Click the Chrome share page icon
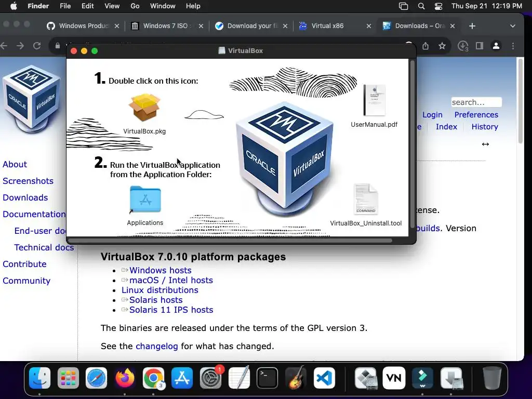The height and width of the screenshot is (399, 532). 425,46
